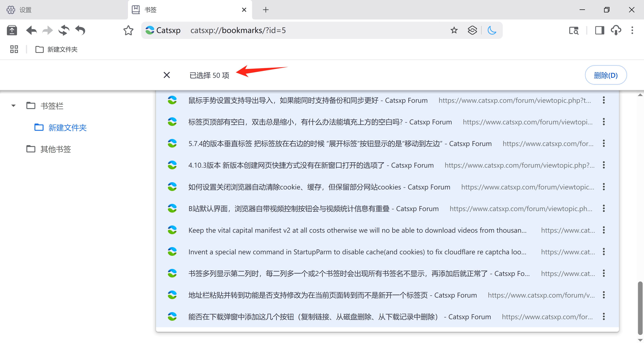
Task: Collapse the 书签栏 tree arrow
Action: click(x=13, y=106)
